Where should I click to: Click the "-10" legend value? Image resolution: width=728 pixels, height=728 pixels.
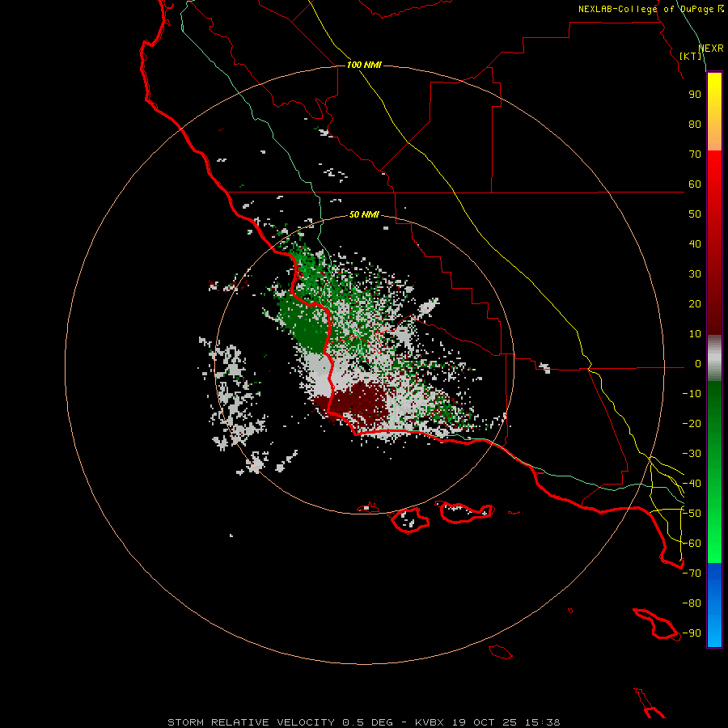pos(692,394)
